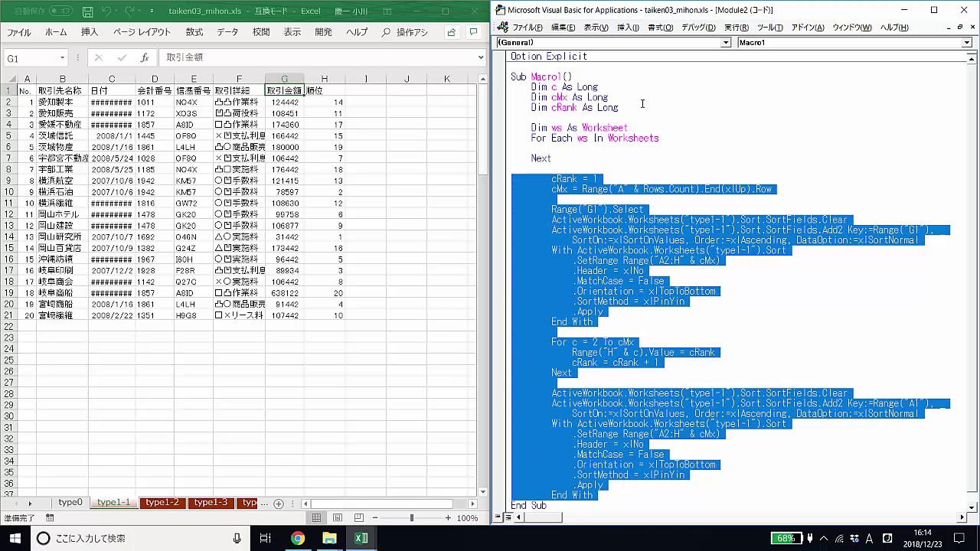Open the Macro1 procedure dropdown
Screen dimensions: 980x551
click(x=966, y=43)
